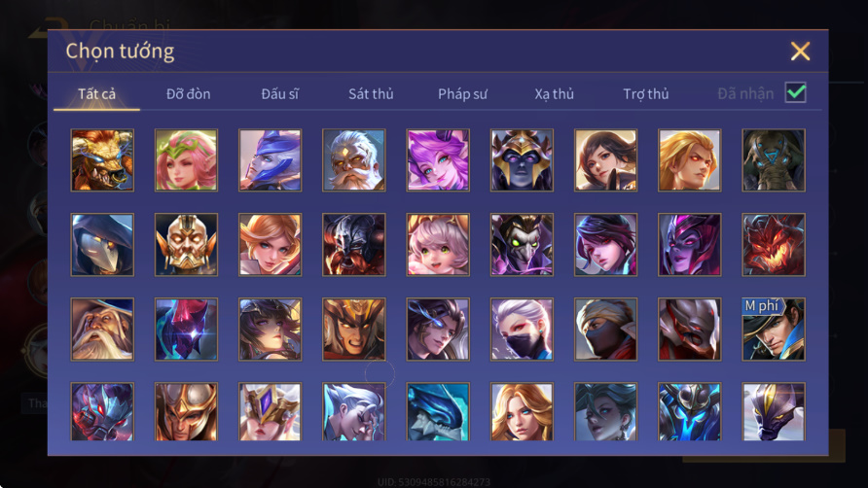
Task: Choose the pink-haired girl with green leaf crown
Action: pyautogui.click(x=186, y=160)
